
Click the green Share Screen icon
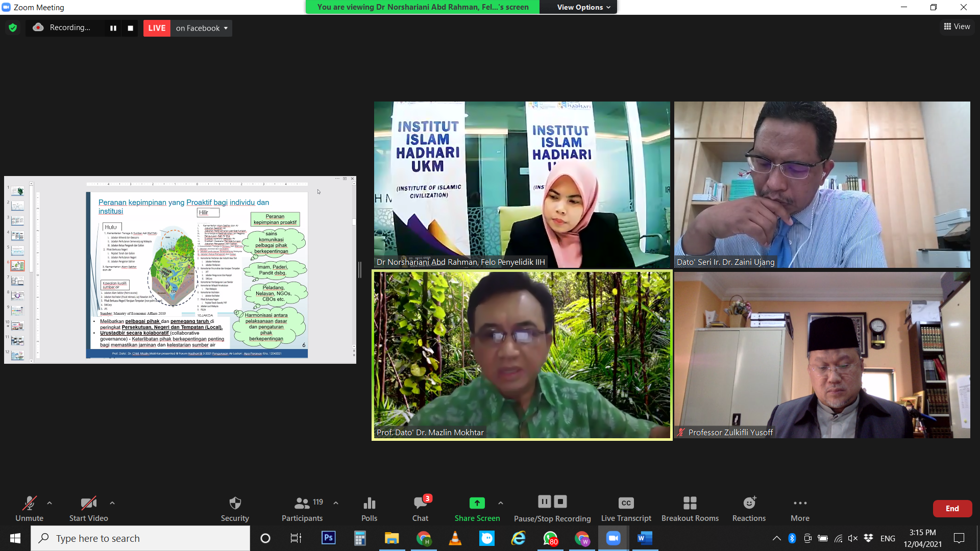[x=477, y=504]
